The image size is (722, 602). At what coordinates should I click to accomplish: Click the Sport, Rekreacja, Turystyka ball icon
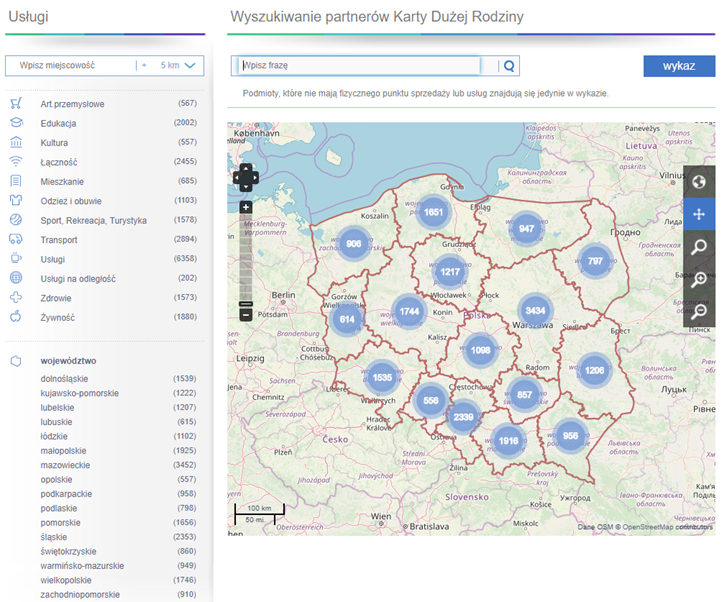(16, 220)
